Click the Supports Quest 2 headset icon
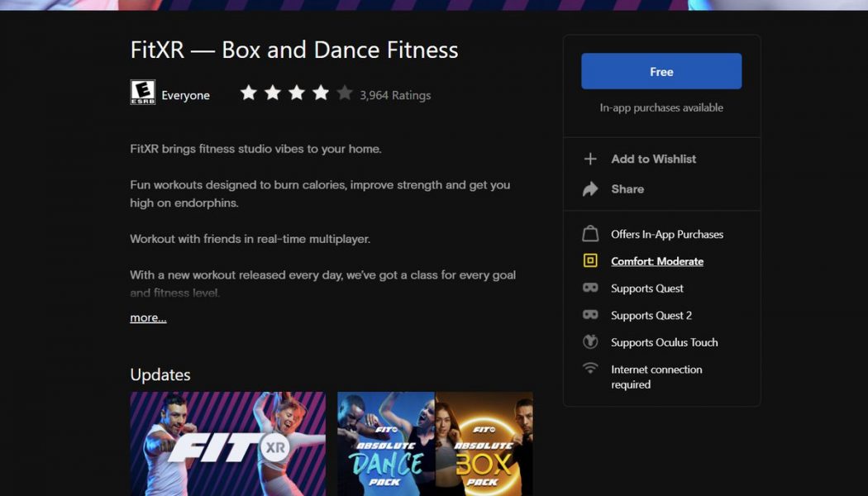The image size is (868, 496). point(590,315)
